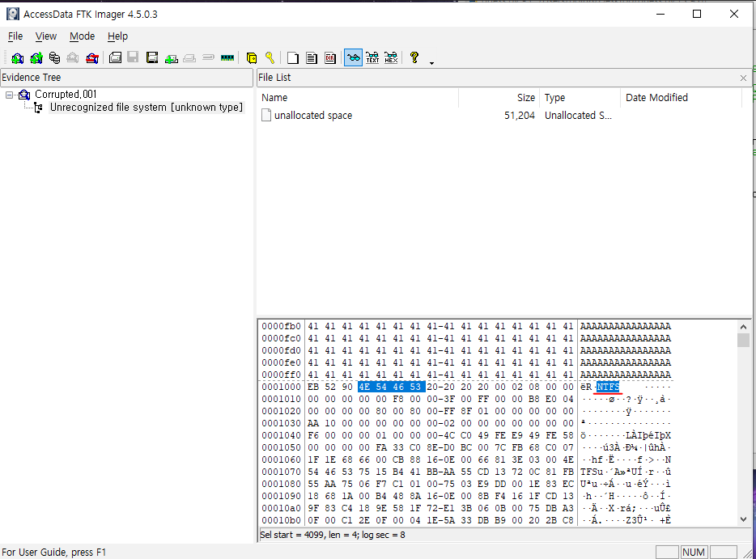Click offset 00010b0 row label
Viewport: 756px width, 559px height.
click(281, 520)
